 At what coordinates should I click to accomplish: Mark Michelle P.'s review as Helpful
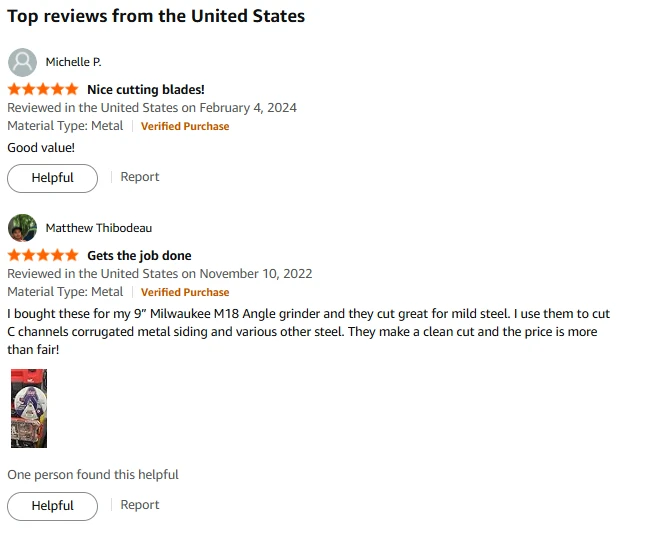(53, 178)
